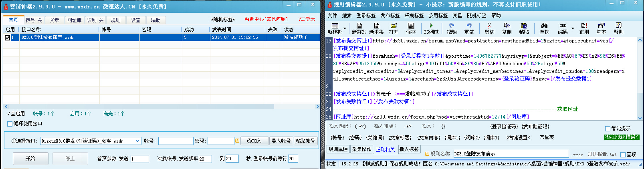Click the 导入帐号 import accounts button
Screen dimensions: 644x169
[281, 141]
